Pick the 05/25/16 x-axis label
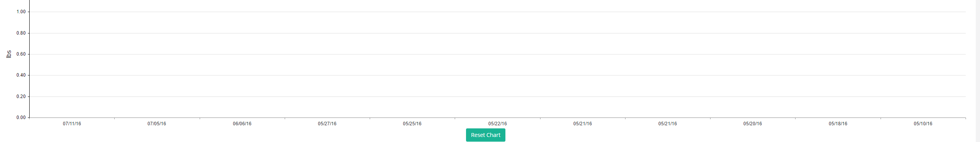The width and height of the screenshot is (980, 142). [x=412, y=124]
